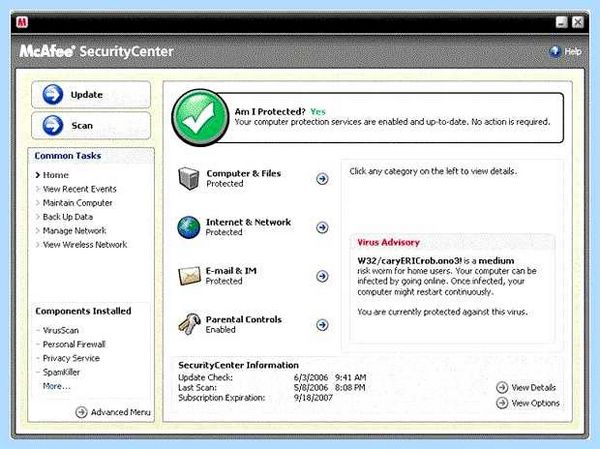The height and width of the screenshot is (449, 600).
Task: Open Manage Network task
Action: [74, 231]
